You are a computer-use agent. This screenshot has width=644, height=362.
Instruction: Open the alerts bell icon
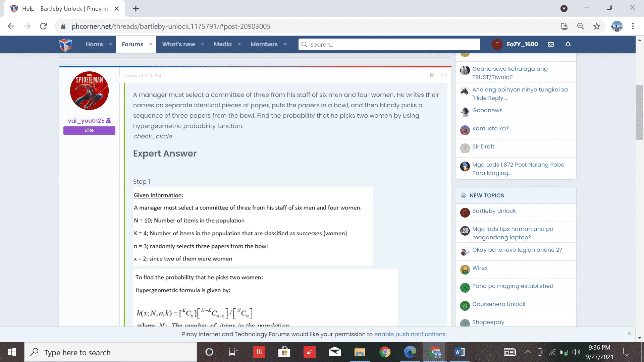pyautogui.click(x=568, y=44)
